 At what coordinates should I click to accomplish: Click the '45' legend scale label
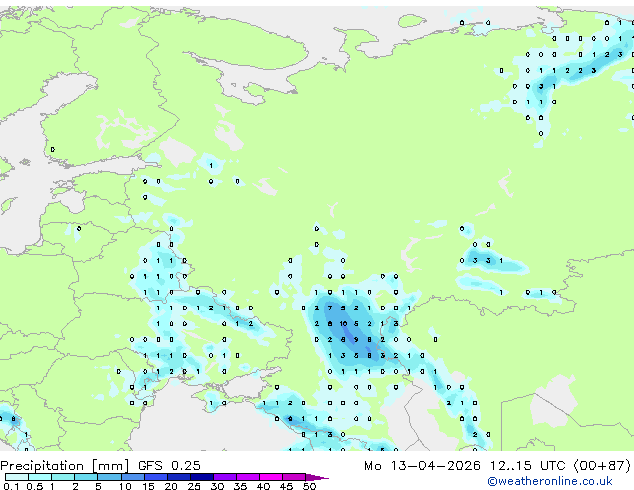pyautogui.click(x=286, y=486)
